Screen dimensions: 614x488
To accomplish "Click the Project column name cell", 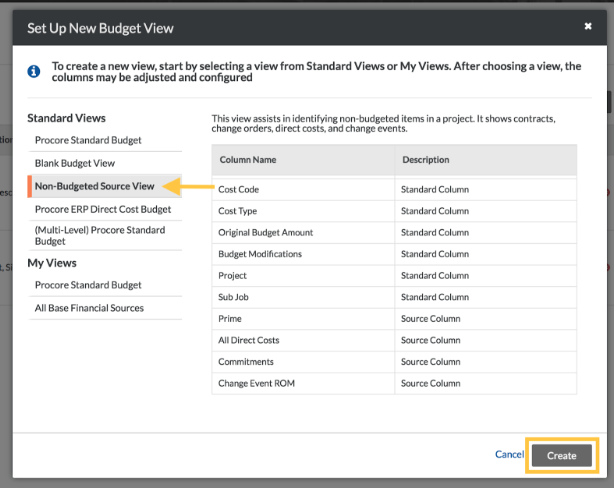I will click(x=303, y=276).
